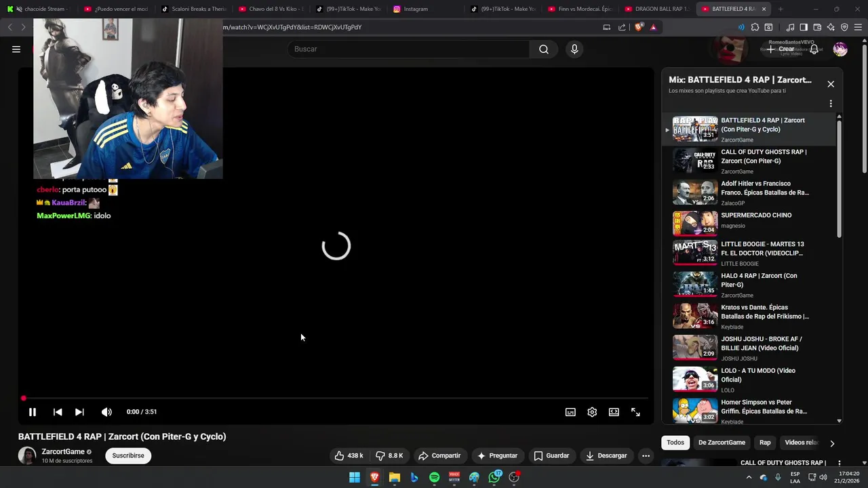Click the Crear button
Screen dimensions: 868x488
point(781,49)
